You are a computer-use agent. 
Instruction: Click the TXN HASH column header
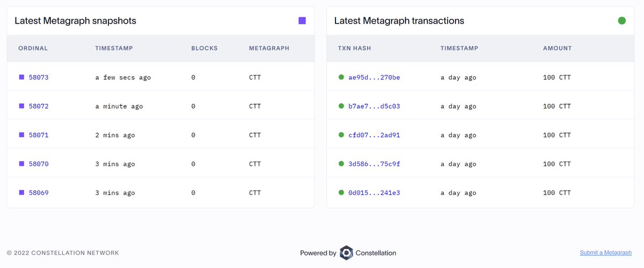point(354,48)
